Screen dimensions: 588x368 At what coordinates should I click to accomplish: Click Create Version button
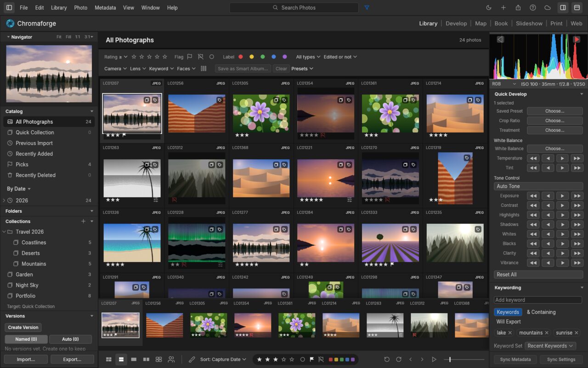23,328
